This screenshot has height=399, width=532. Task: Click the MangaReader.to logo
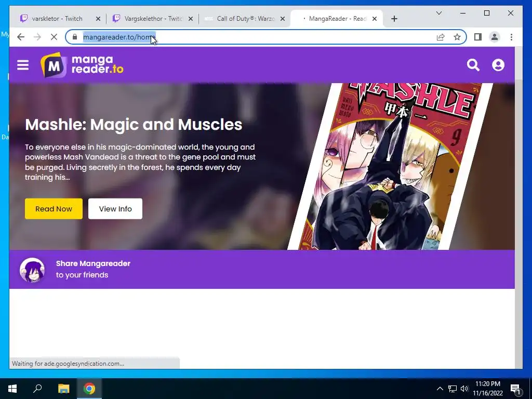click(x=82, y=65)
